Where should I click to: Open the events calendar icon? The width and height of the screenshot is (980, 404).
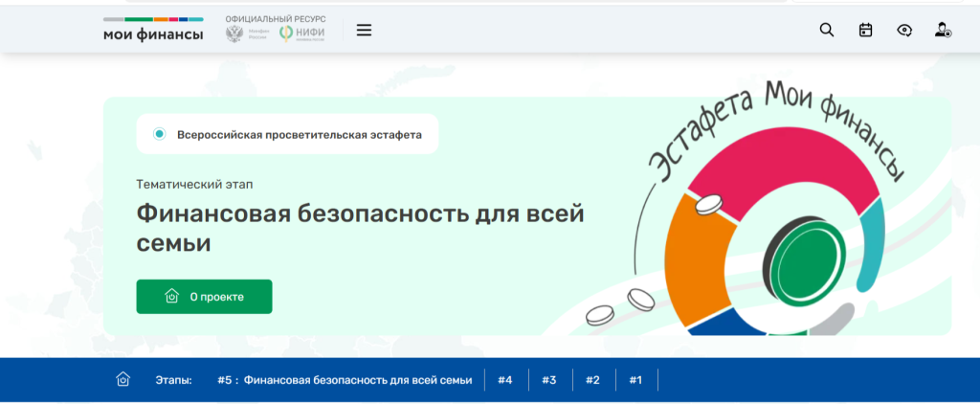coord(865,30)
